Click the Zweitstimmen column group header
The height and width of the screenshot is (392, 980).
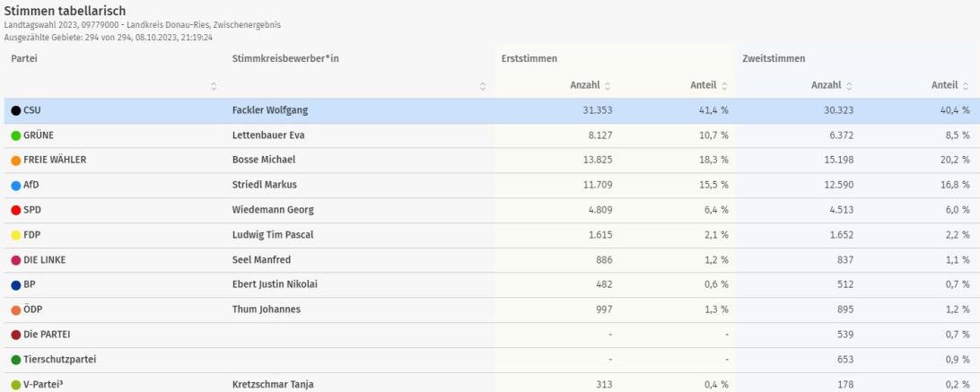[774, 59]
